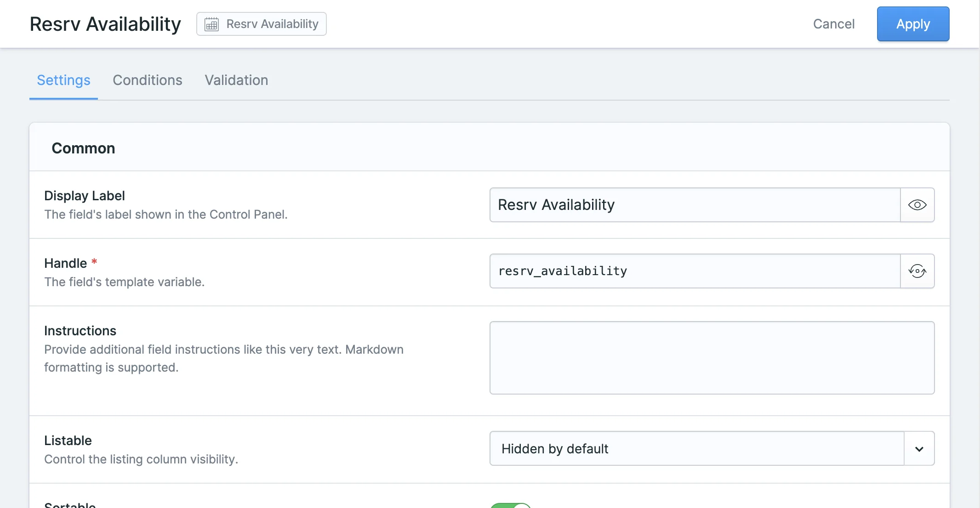Change the Listable column visibility option

(x=689, y=449)
